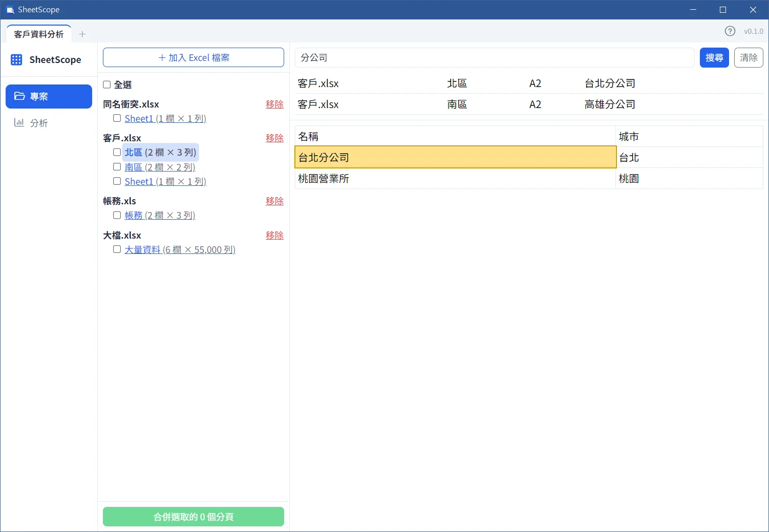Screen dimensions: 769x532
Task: Open the 專案 sidebar section
Action: [x=49, y=96]
